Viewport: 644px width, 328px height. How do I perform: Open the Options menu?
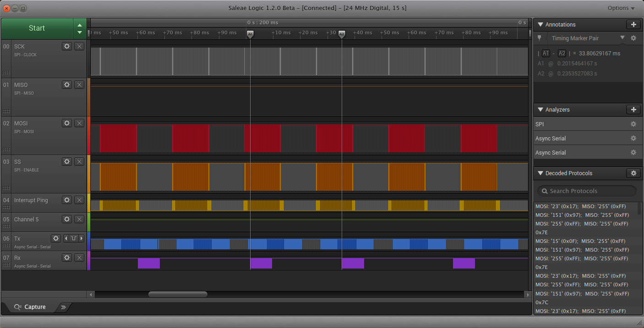point(621,8)
